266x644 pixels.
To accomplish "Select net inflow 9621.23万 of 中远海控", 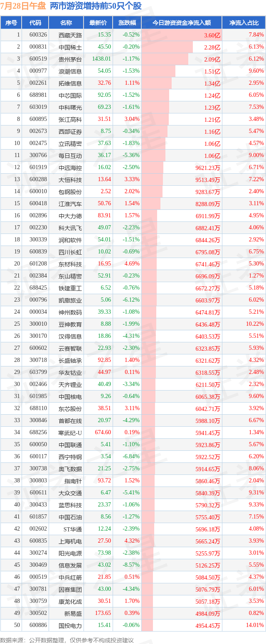I will click(208, 168).
